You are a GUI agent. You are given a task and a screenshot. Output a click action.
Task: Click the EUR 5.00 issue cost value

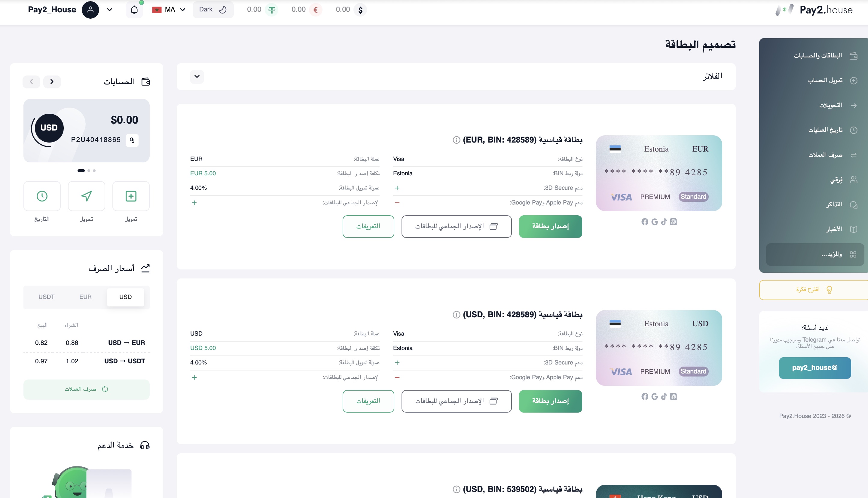203,174
